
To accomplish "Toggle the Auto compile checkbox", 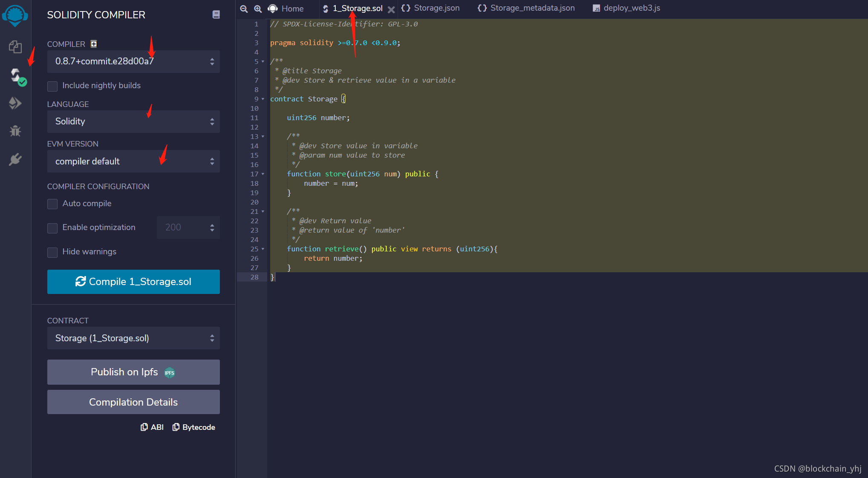I will [52, 204].
